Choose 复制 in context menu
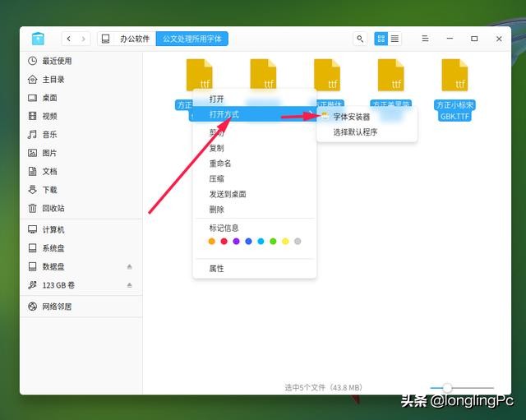 (x=255, y=148)
